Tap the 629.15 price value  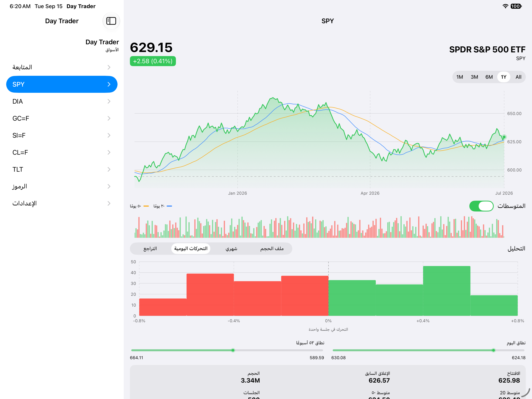[151, 47]
